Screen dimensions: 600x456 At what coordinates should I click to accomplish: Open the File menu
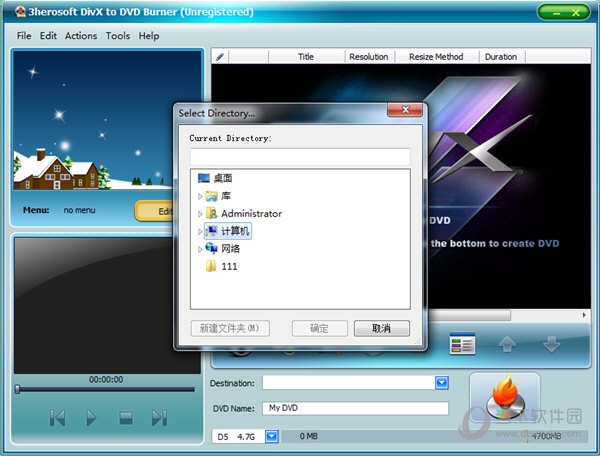tap(24, 36)
